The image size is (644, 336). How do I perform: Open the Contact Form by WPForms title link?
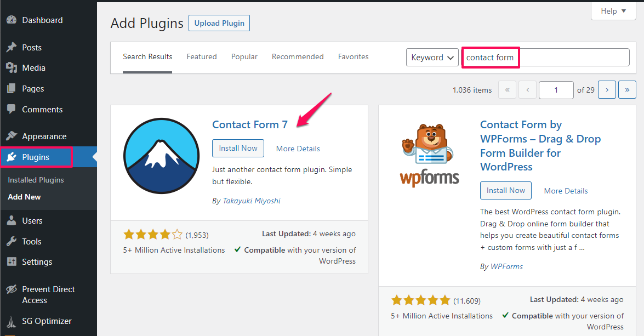tap(540, 146)
